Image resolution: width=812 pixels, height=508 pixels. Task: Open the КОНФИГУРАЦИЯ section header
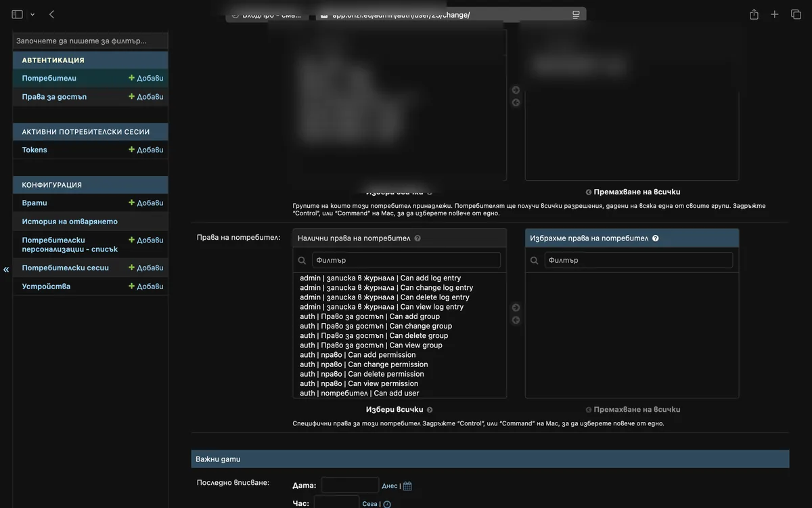click(51, 185)
